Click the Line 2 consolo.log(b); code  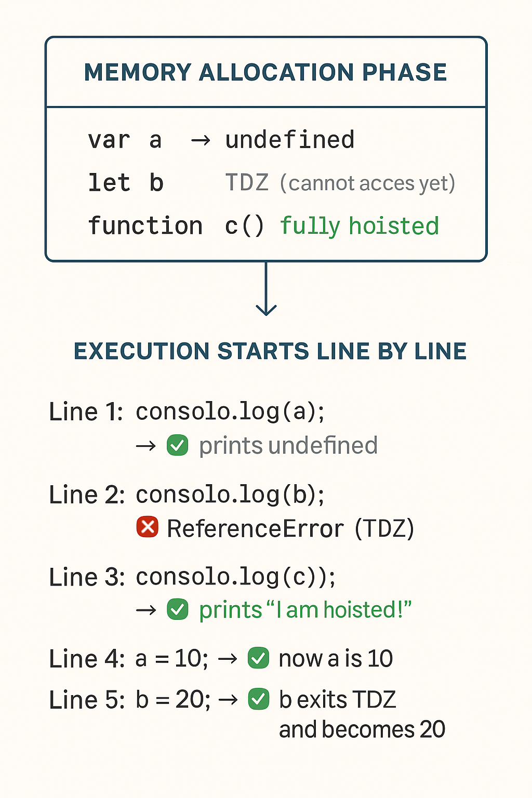pyautogui.click(x=230, y=495)
